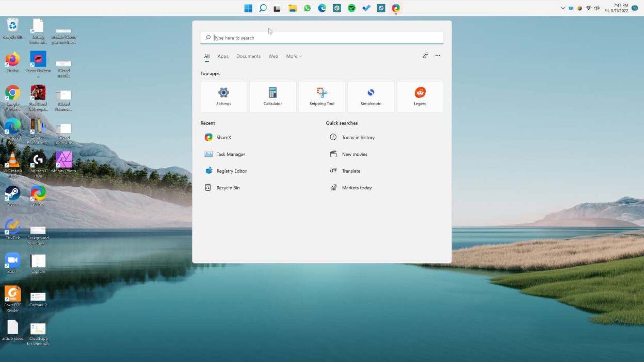This screenshot has width=644, height=362.
Task: Click the All filter tab
Action: [206, 56]
